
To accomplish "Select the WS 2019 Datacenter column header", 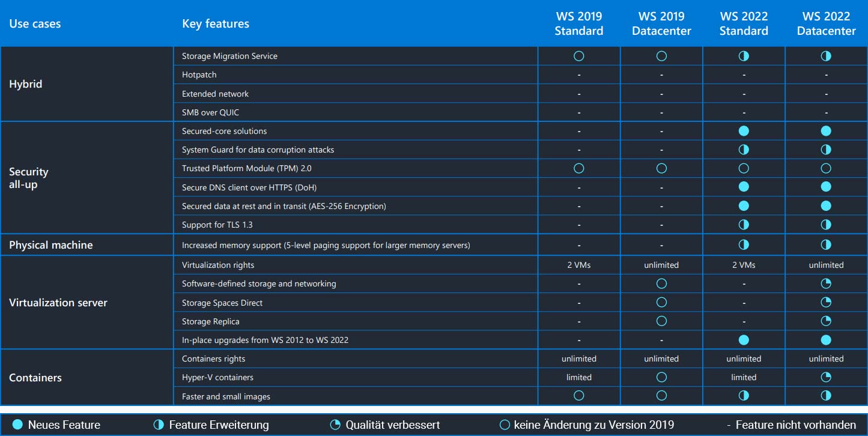I will (x=661, y=23).
